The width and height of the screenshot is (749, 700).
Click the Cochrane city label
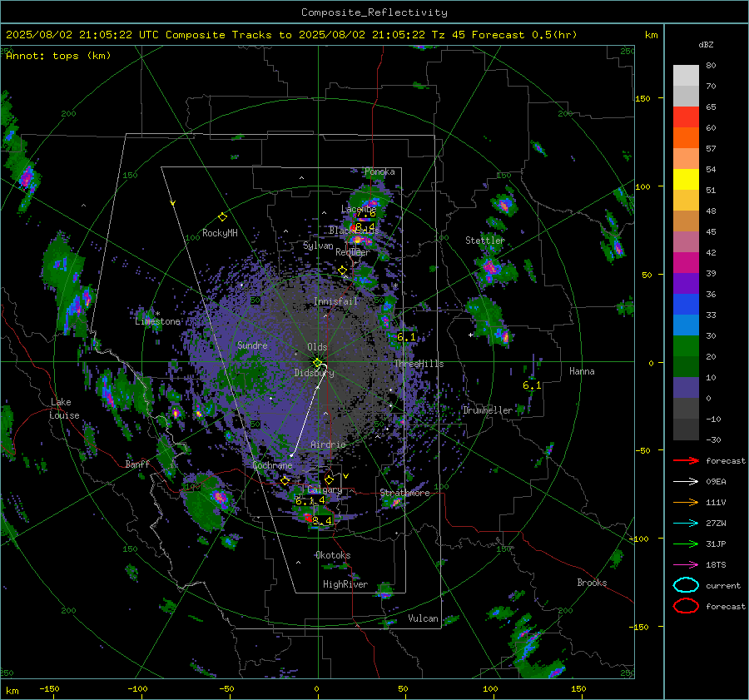click(x=272, y=465)
